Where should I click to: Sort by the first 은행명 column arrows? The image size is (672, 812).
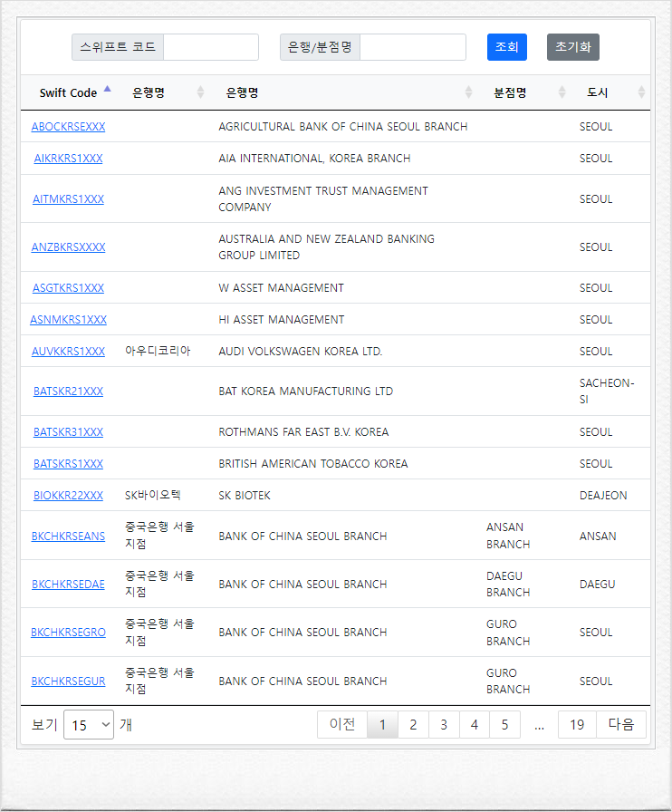(x=200, y=92)
